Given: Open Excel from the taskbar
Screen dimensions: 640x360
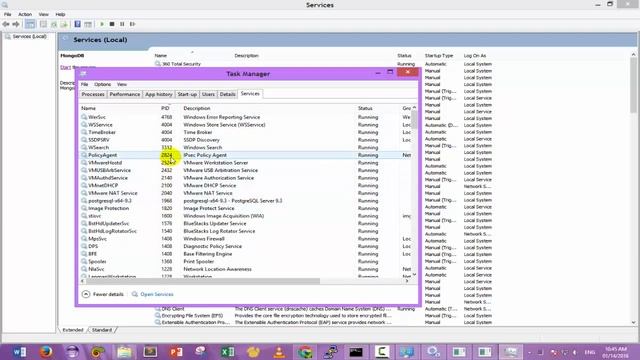Looking at the screenshot, I should tap(228, 351).
